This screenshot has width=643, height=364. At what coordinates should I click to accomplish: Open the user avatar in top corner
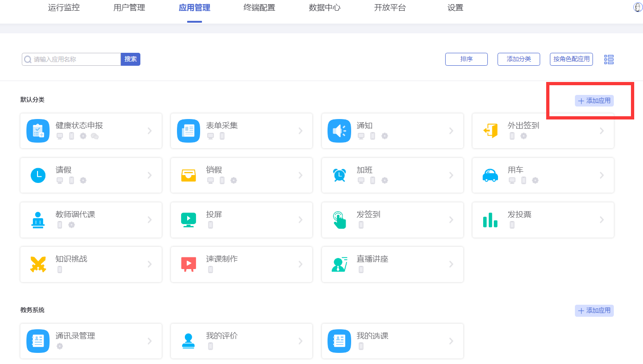pos(638,7)
